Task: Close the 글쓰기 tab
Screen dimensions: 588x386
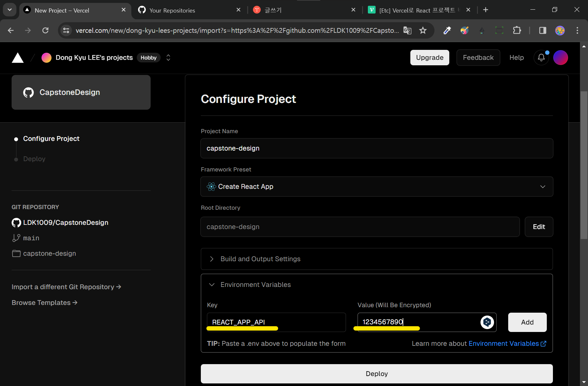Action: (x=353, y=10)
